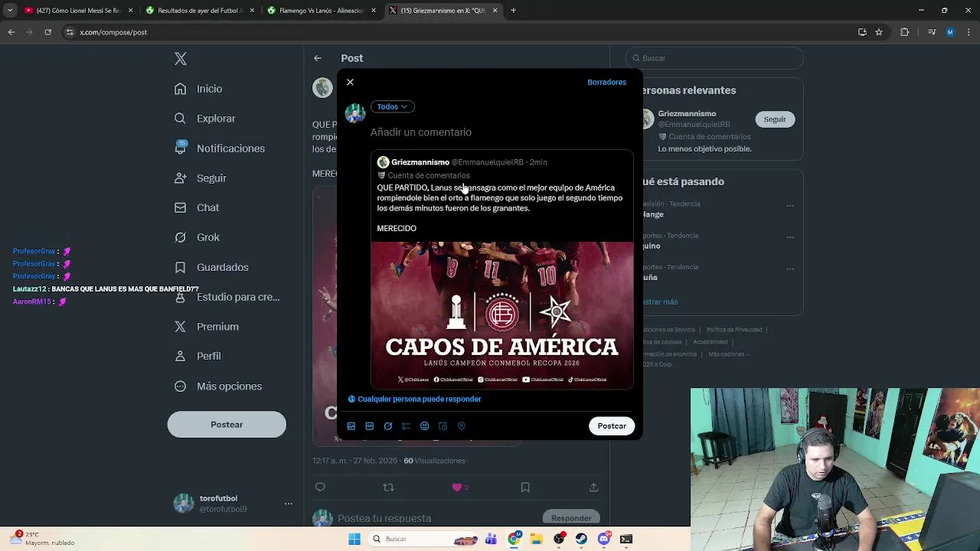Click the x.com/compose/post address bar

(x=459, y=32)
